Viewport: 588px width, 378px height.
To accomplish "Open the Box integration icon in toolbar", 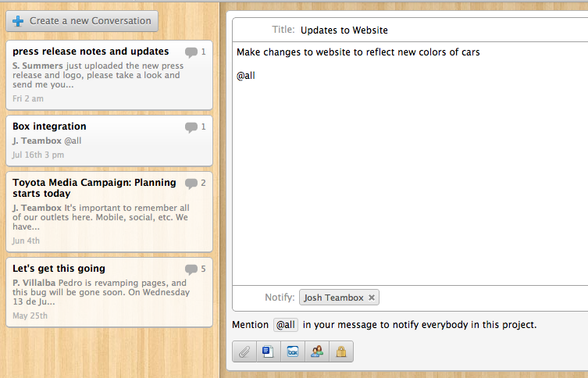I will click(293, 351).
